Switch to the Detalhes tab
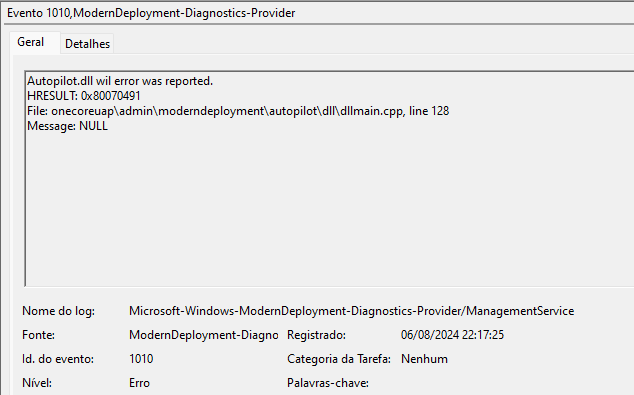This screenshot has height=395, width=634. (87, 44)
